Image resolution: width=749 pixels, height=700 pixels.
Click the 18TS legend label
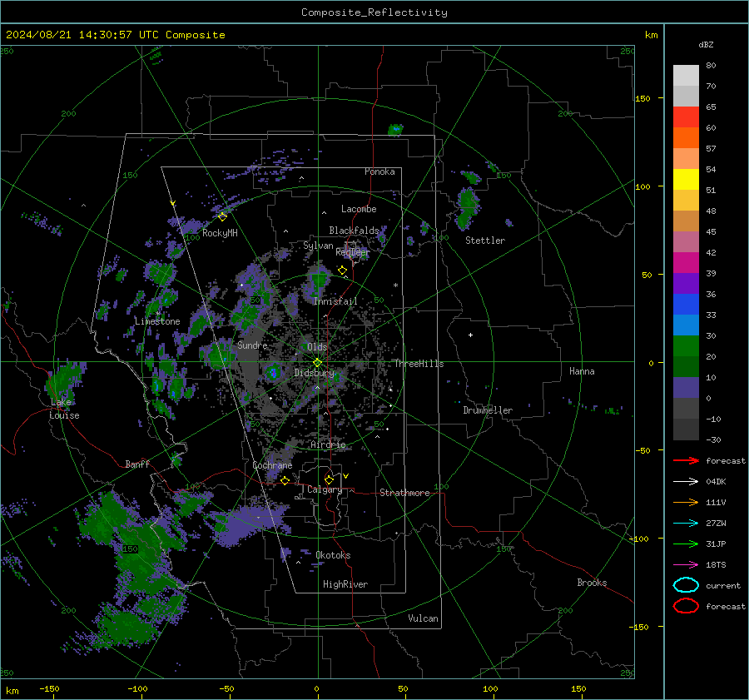(x=716, y=565)
